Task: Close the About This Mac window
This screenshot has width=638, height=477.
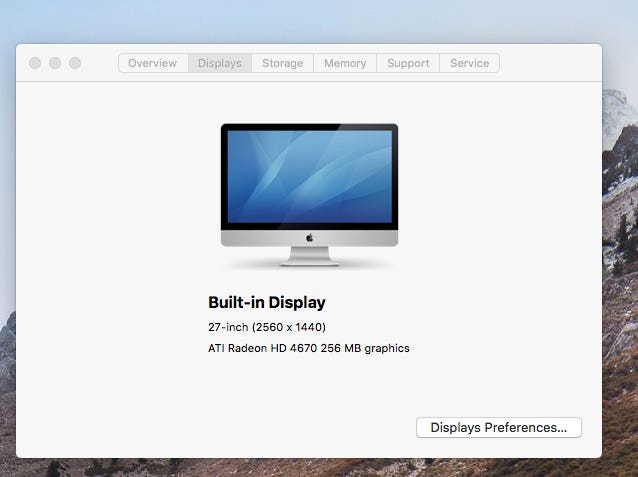Action: 35,63
